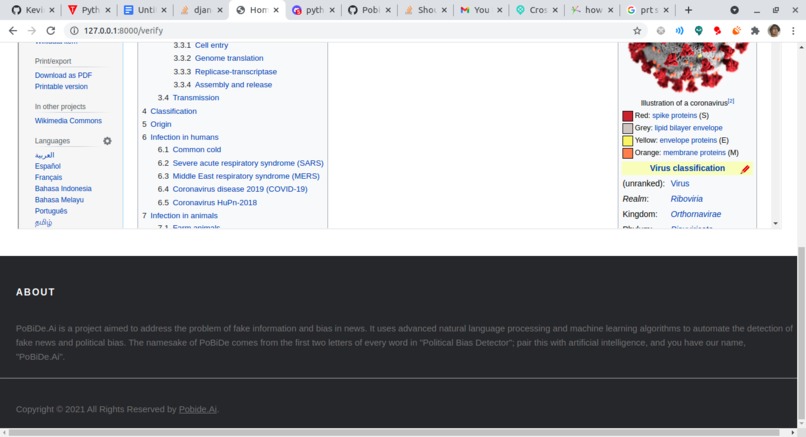Viewport: 806px width, 437px height.
Task: Open envelope proteins link
Action: pos(688,140)
